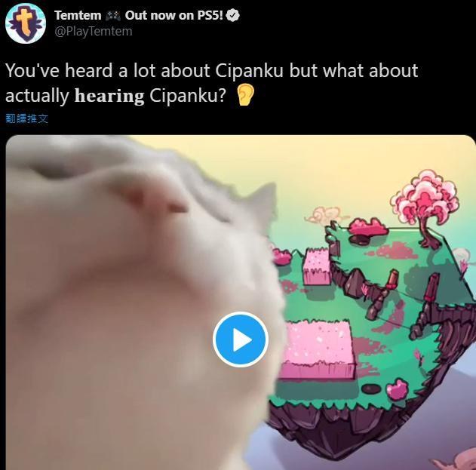
Task: Click the 翻譯推文 translate tweet link
Action: tap(26, 118)
